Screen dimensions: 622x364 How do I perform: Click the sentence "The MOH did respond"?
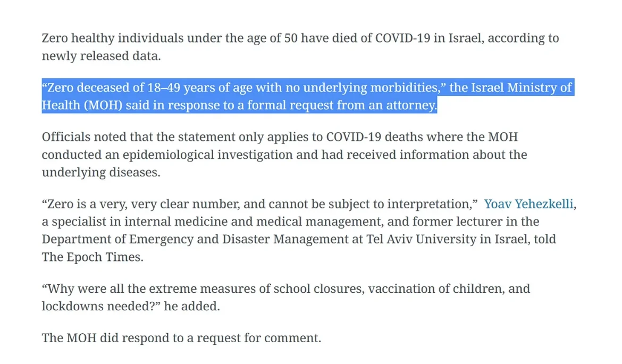(181, 337)
